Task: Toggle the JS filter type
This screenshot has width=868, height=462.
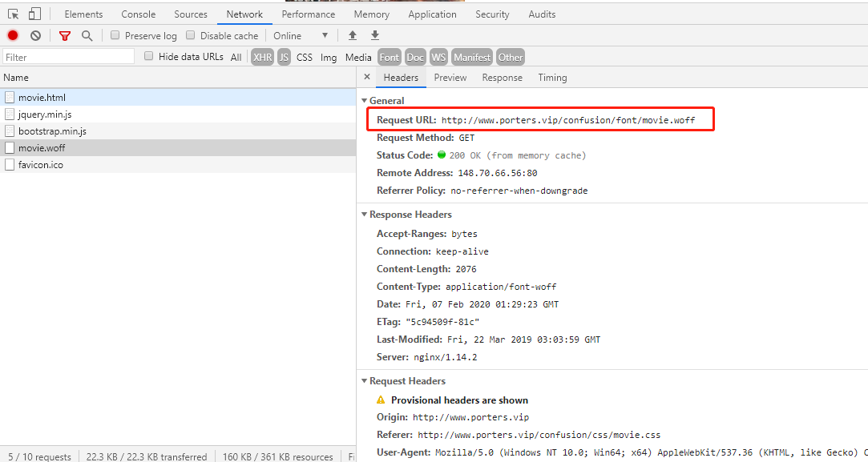Action: (x=284, y=57)
